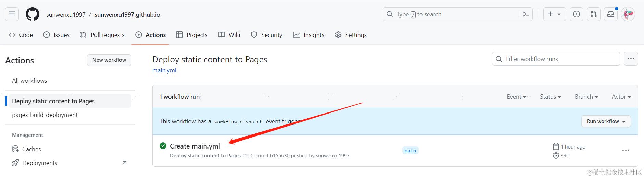Open the command palette icon
This screenshot has height=178, width=644.
526,14
